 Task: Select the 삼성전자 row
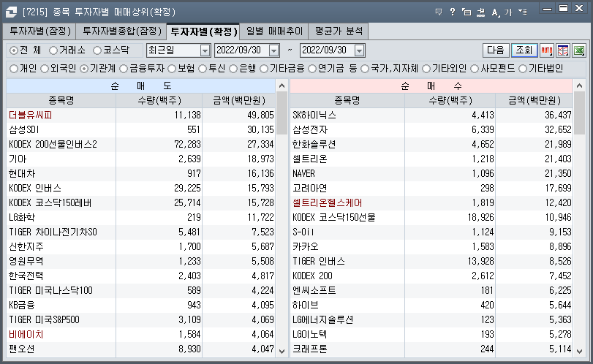431,129
